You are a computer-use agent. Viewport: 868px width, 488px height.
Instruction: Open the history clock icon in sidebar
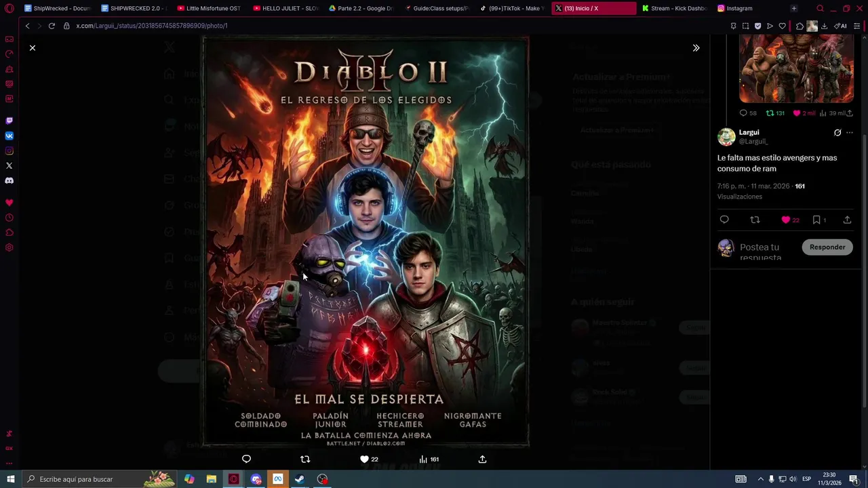9,218
